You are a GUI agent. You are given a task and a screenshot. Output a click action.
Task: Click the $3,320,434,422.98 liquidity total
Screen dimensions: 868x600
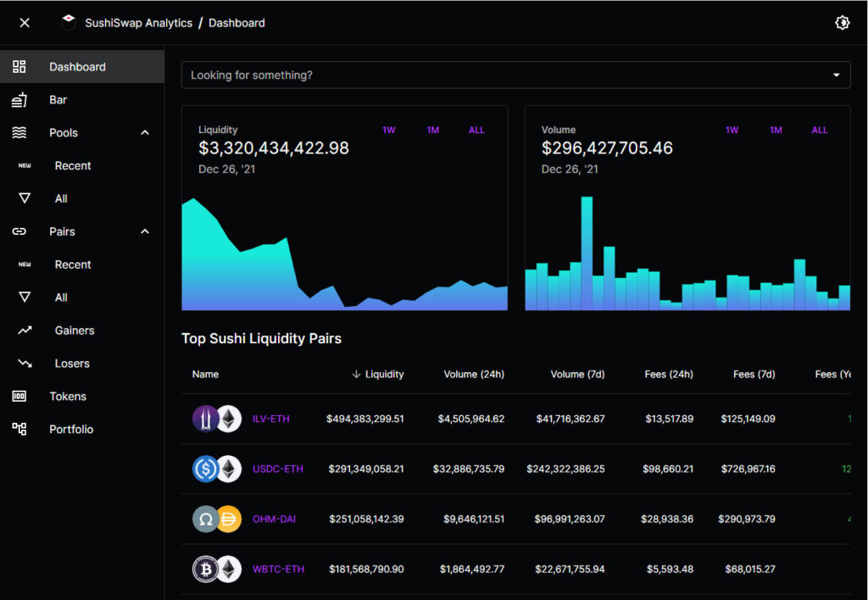[x=274, y=147]
